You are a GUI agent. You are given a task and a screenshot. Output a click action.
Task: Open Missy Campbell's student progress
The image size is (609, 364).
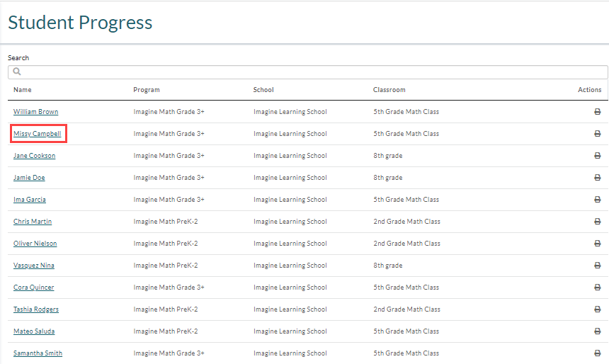click(38, 134)
